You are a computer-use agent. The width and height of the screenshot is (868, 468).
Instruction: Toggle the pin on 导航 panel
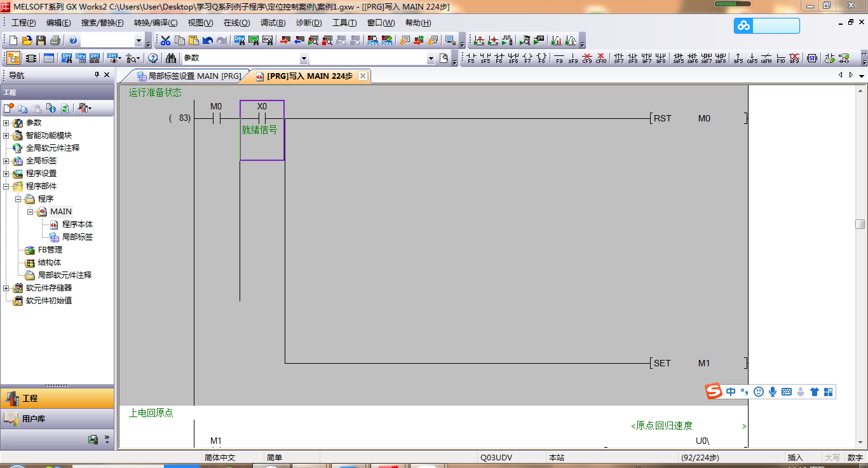coord(97,75)
